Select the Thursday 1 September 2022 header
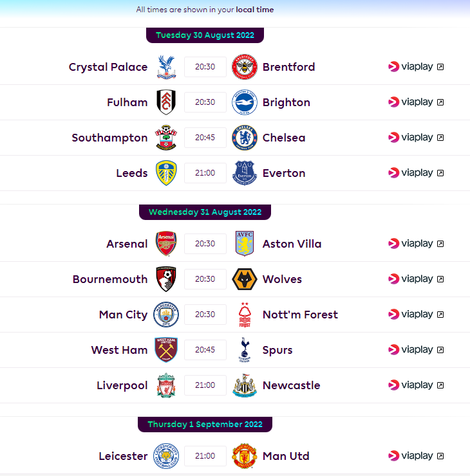Viewport: 470px width, 476px height. (x=205, y=425)
